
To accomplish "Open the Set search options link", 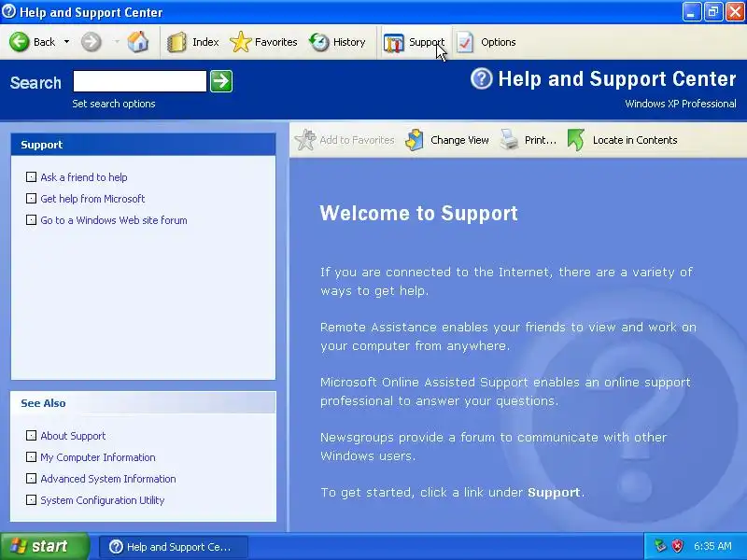I will pos(114,104).
